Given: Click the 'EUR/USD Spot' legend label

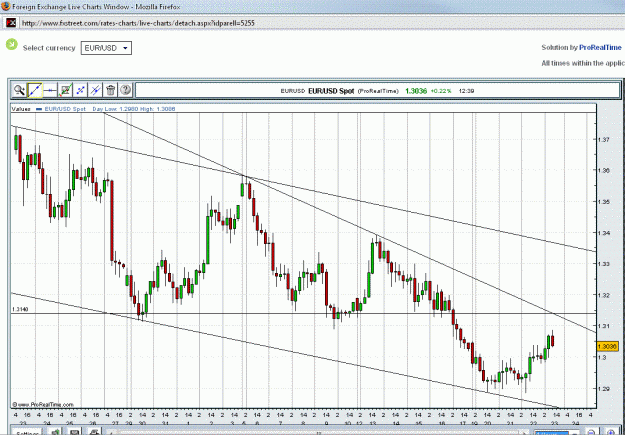Looking at the screenshot, I should pyautogui.click(x=65, y=108).
